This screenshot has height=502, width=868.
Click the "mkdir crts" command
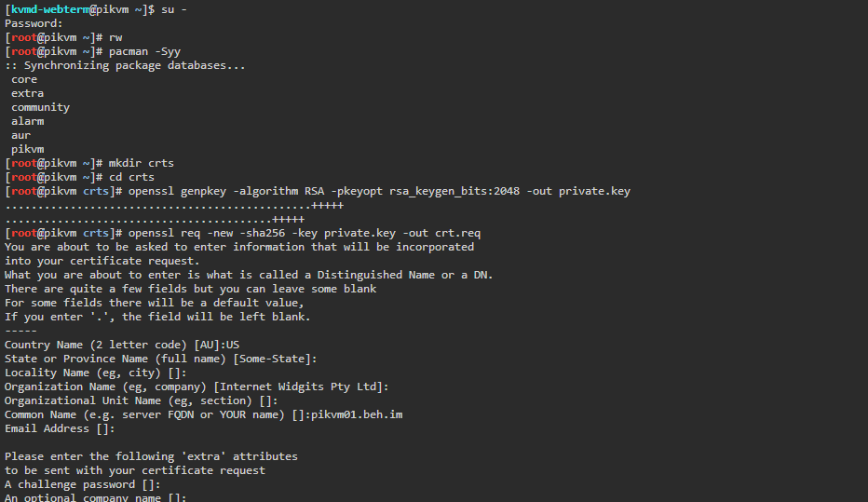click(x=142, y=163)
